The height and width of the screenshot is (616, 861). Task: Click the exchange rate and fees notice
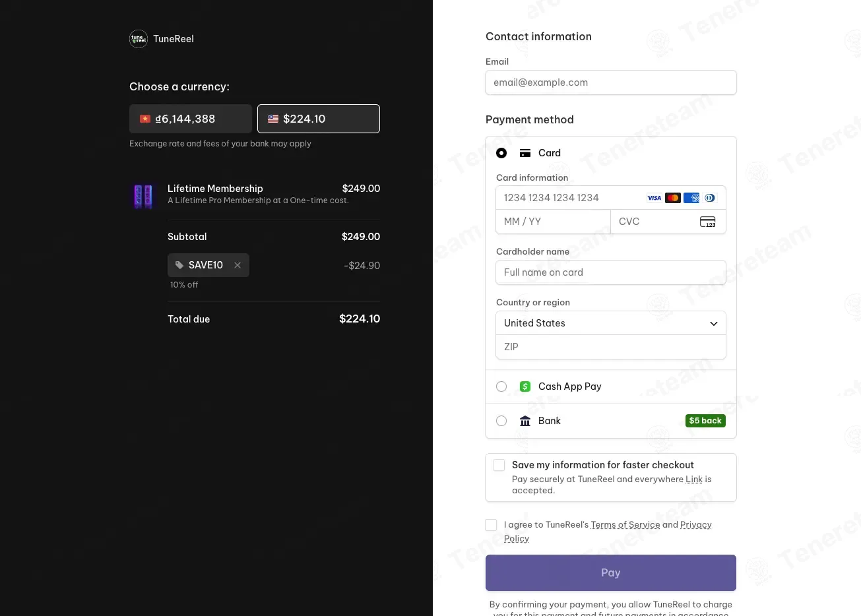tap(220, 144)
